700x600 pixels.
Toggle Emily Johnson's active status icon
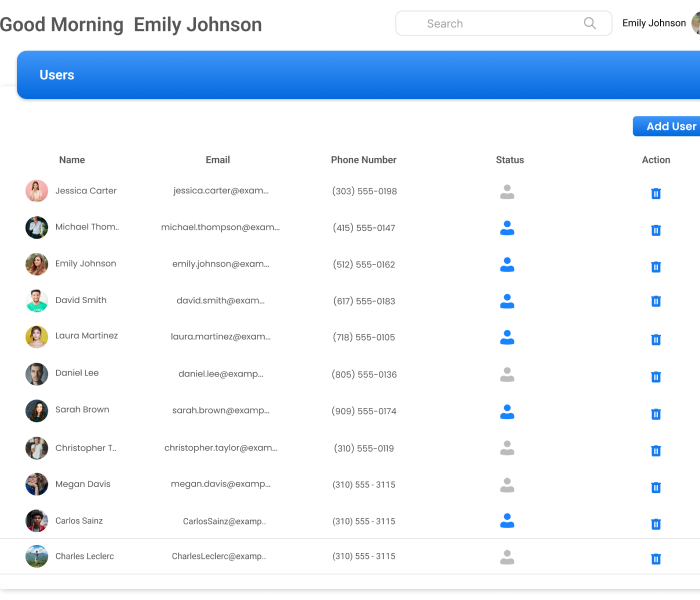507,264
